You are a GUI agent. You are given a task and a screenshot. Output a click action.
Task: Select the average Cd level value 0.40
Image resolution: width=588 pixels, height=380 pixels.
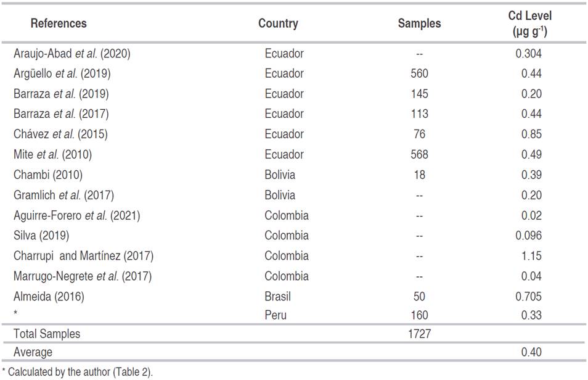pos(529,352)
